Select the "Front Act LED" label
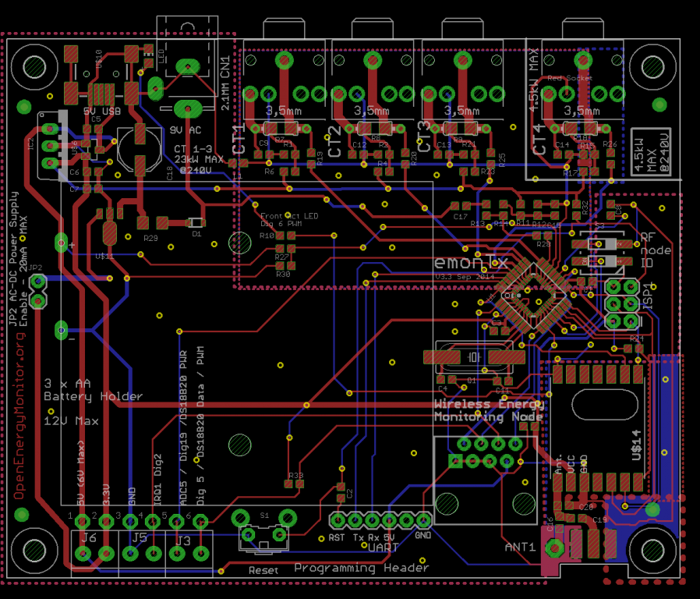Screen dimensions: 700x599 [289, 216]
